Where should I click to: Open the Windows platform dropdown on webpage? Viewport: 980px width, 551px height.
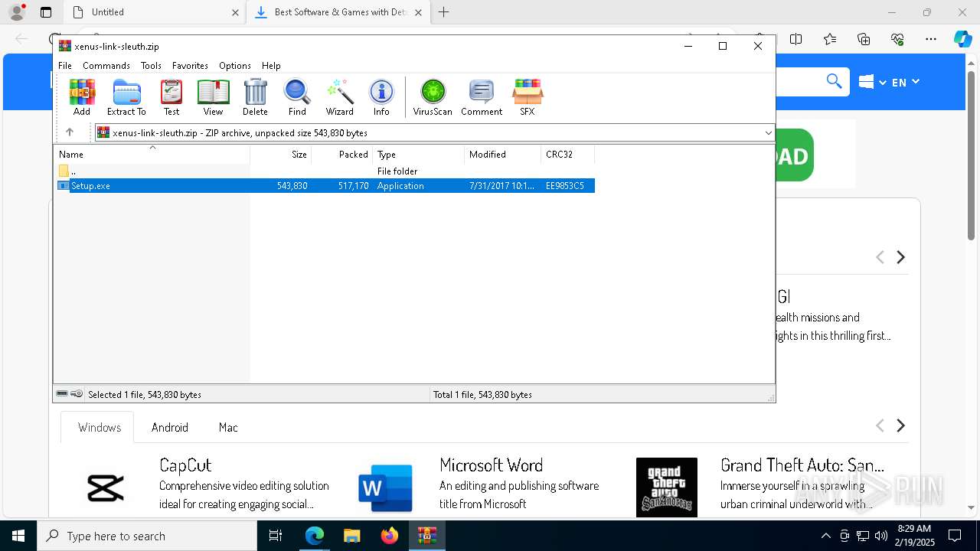[x=872, y=82]
